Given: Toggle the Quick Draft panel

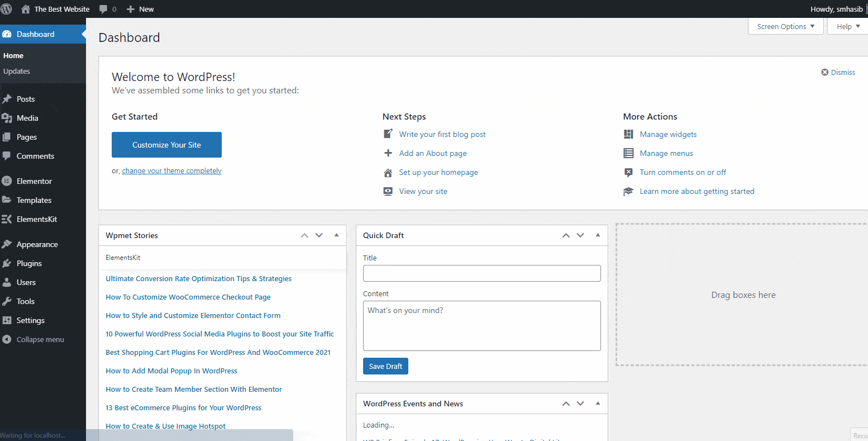Looking at the screenshot, I should click(598, 235).
